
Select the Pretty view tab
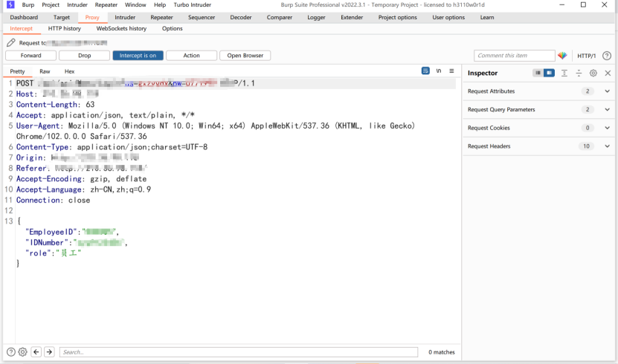click(17, 71)
